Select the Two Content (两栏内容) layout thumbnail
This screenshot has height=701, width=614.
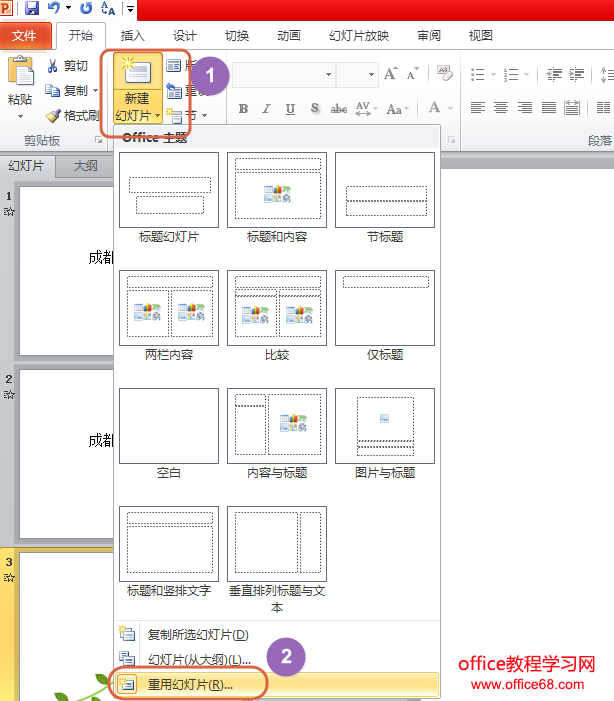(x=168, y=308)
